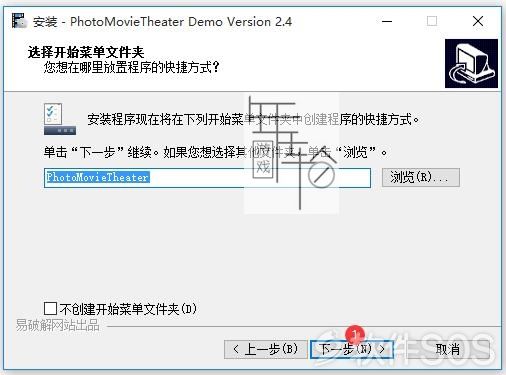The image size is (506, 375).
Task: Open the folder picker with 浏览(R)...
Action: [421, 177]
